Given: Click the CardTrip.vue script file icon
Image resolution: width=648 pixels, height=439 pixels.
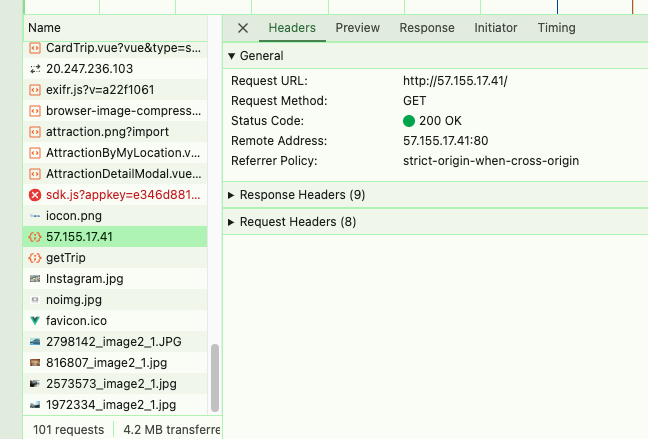Looking at the screenshot, I should 35,48.
